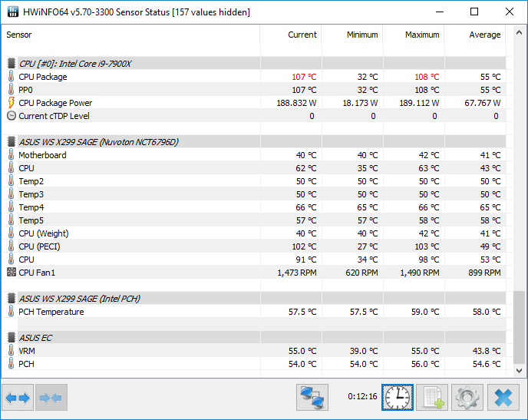The image size is (528, 420).
Task: Click the CPU Package thermometer icon
Action: tap(11, 77)
